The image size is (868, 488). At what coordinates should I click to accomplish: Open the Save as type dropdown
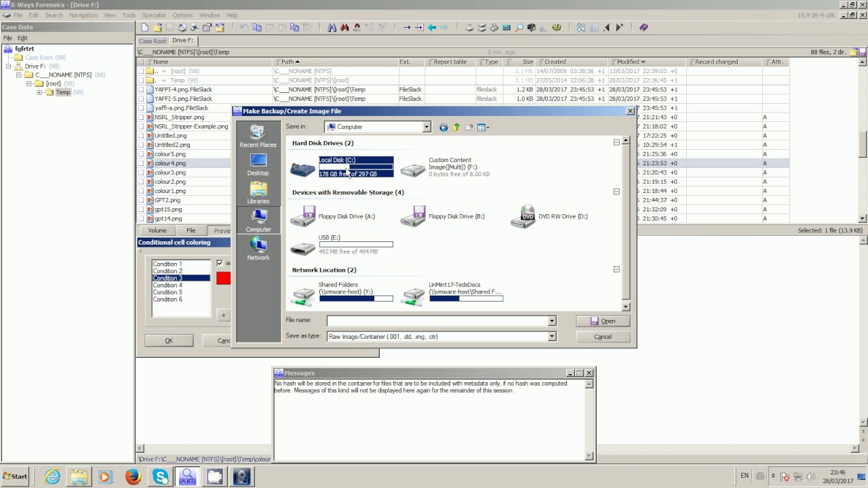(551, 336)
